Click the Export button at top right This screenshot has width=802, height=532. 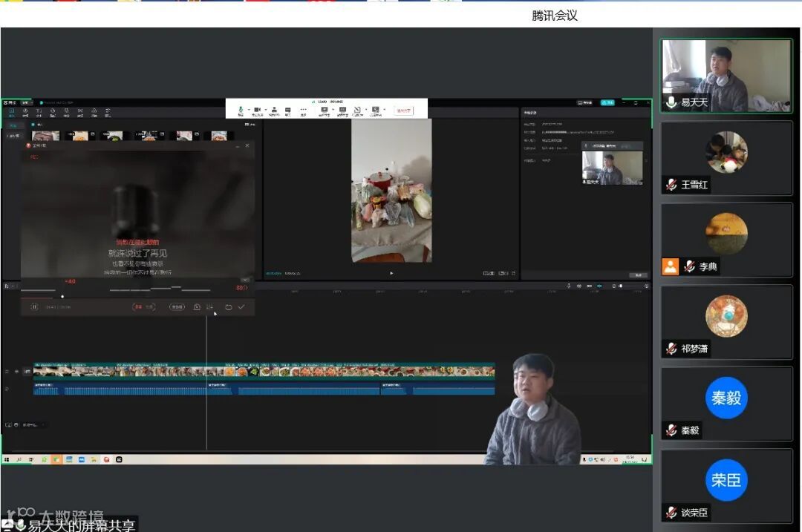pyautogui.click(x=607, y=102)
